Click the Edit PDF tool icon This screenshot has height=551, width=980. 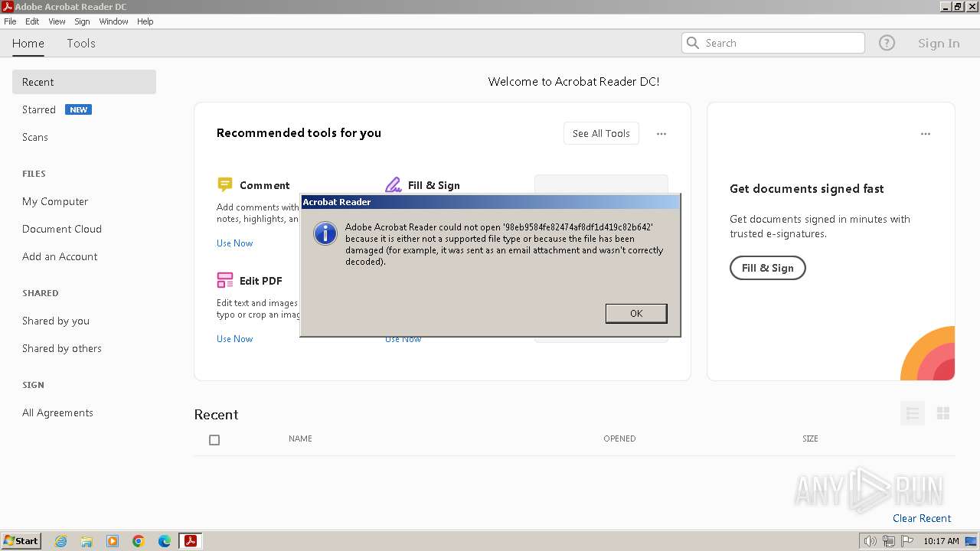point(224,280)
